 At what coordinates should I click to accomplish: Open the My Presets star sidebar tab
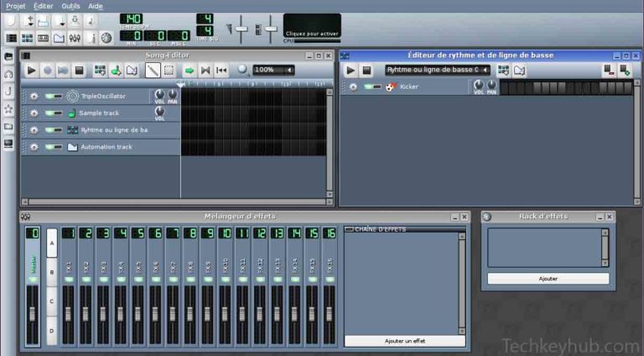pyautogui.click(x=8, y=109)
